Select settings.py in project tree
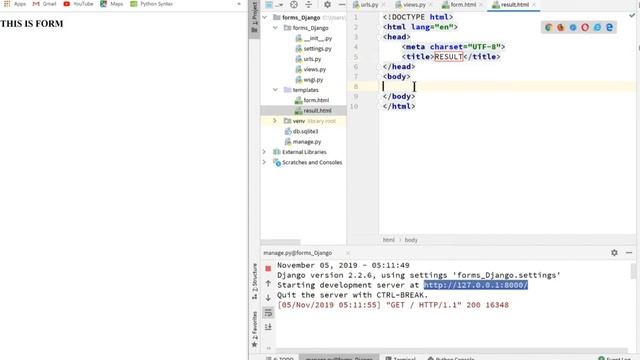This screenshot has height=360, width=640. tap(313, 49)
